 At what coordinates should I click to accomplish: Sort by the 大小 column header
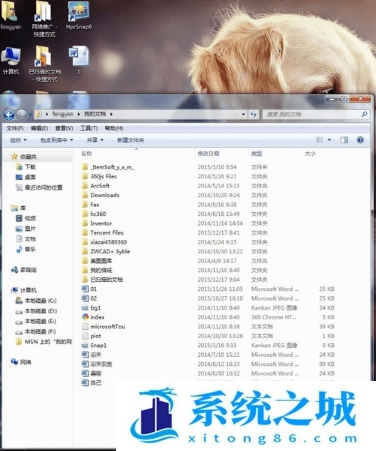(310, 154)
